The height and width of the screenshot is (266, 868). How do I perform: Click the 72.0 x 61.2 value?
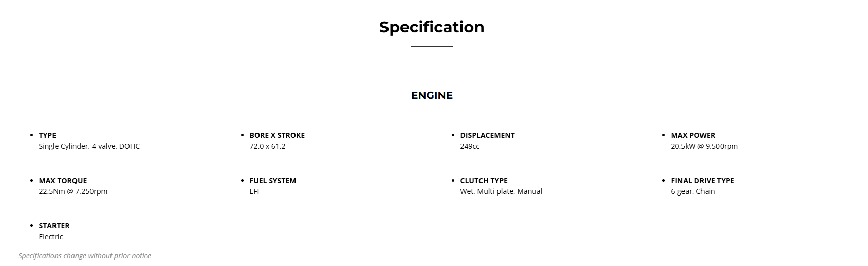click(267, 146)
